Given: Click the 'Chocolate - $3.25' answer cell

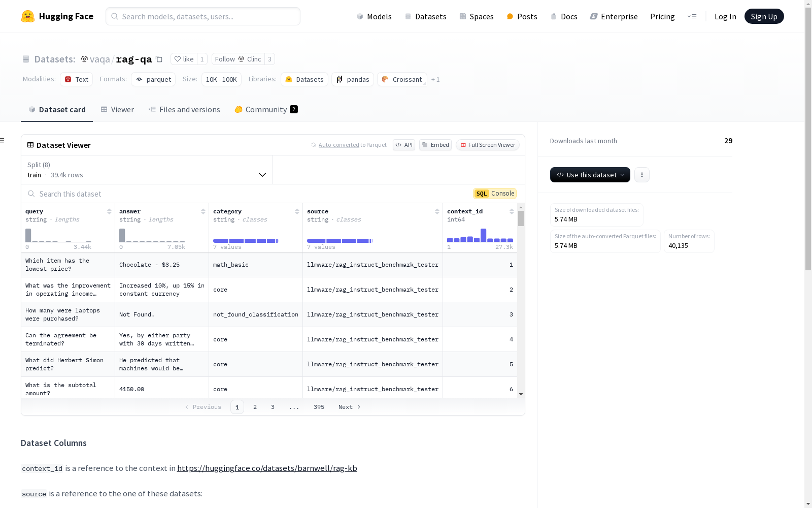Looking at the screenshot, I should (162, 265).
